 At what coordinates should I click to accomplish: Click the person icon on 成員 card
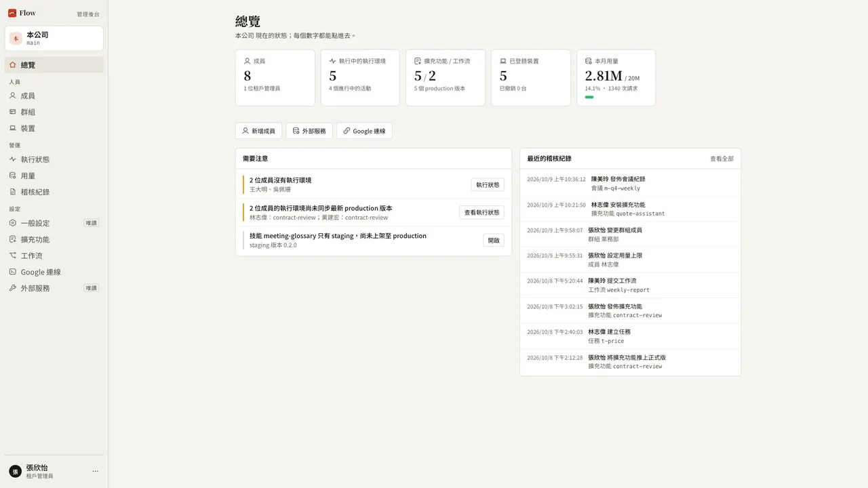click(247, 61)
